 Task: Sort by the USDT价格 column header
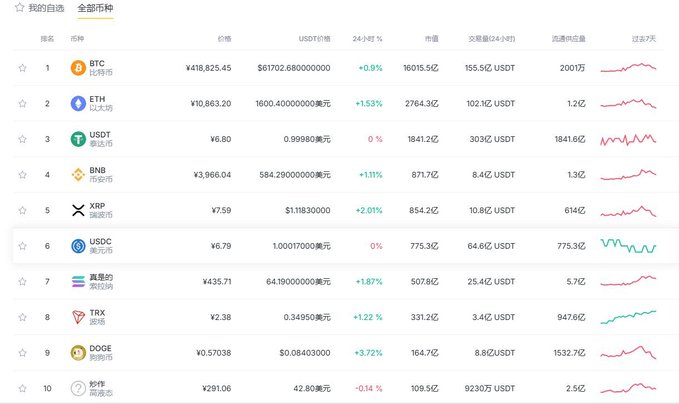click(314, 39)
